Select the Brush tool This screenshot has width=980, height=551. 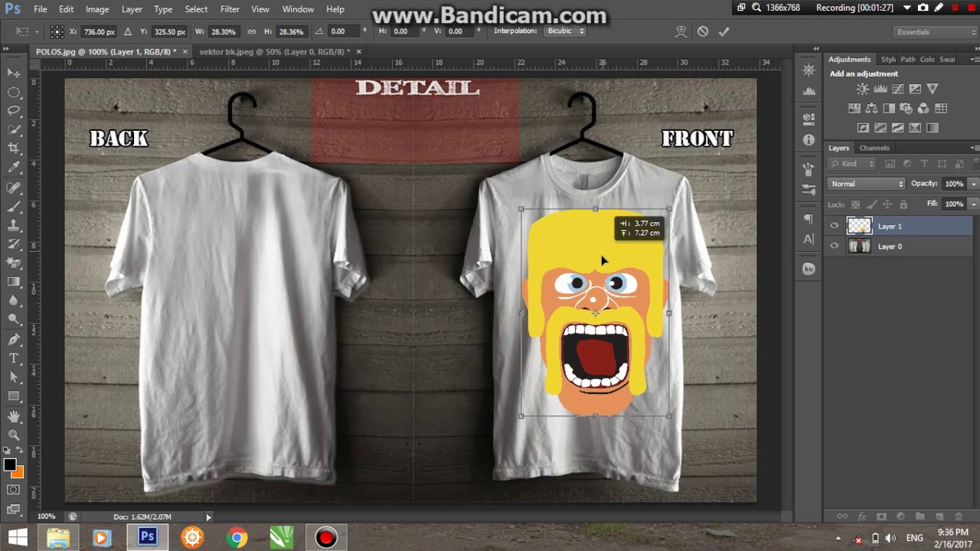[14, 207]
